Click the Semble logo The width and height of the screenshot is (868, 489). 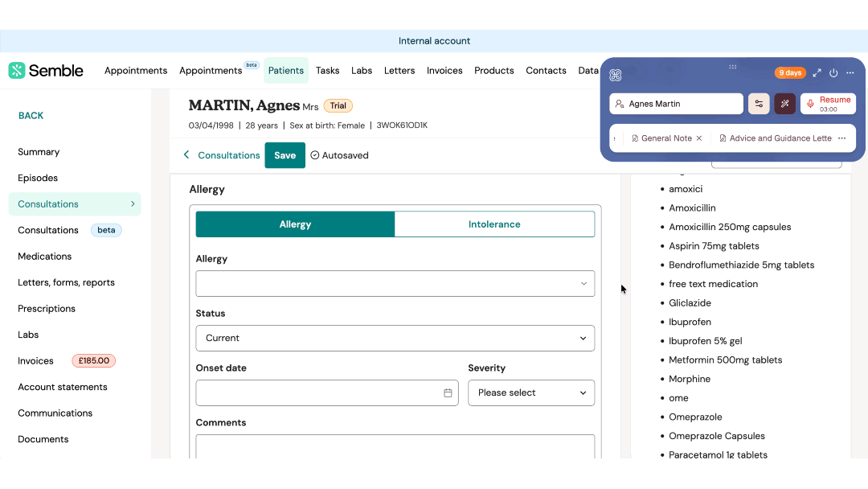[x=46, y=70]
